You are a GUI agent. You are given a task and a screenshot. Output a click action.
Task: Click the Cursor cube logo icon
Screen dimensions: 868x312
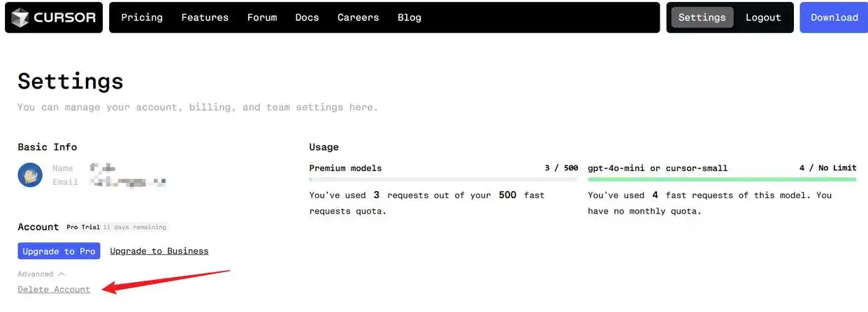[20, 17]
